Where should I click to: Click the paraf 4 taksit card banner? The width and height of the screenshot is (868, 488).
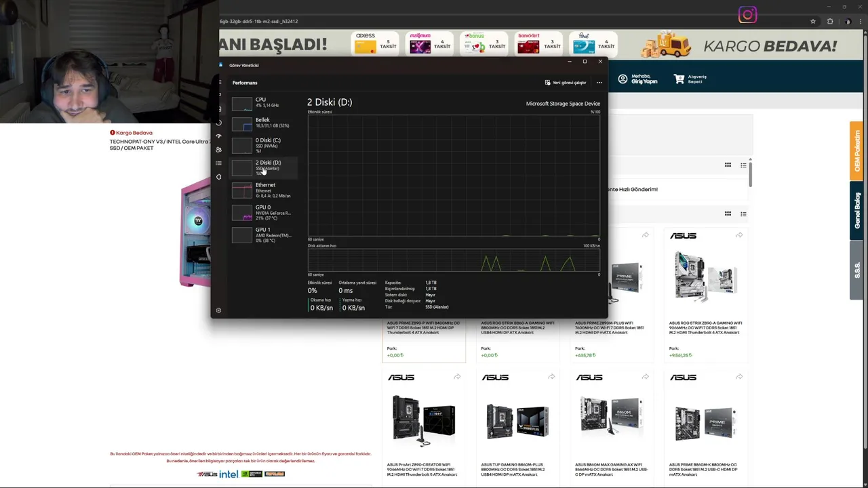coord(593,43)
